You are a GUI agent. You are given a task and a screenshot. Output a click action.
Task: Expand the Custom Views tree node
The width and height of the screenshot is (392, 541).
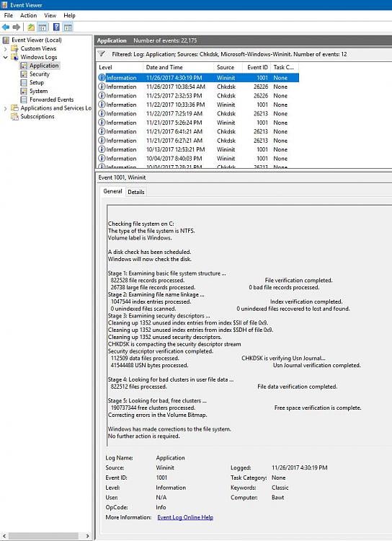pos(5,48)
